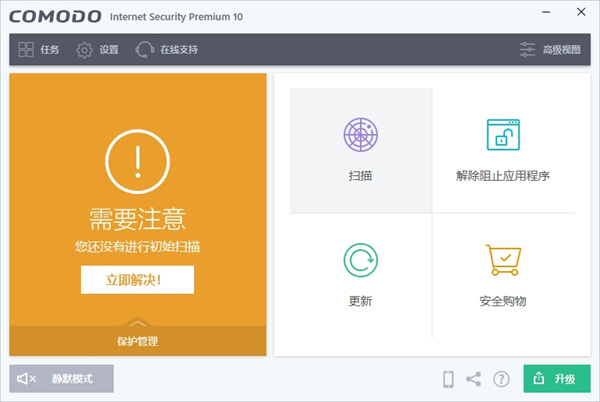This screenshot has height=402, width=600.
Task: Click the share icon in bottom bar
Action: [x=474, y=379]
